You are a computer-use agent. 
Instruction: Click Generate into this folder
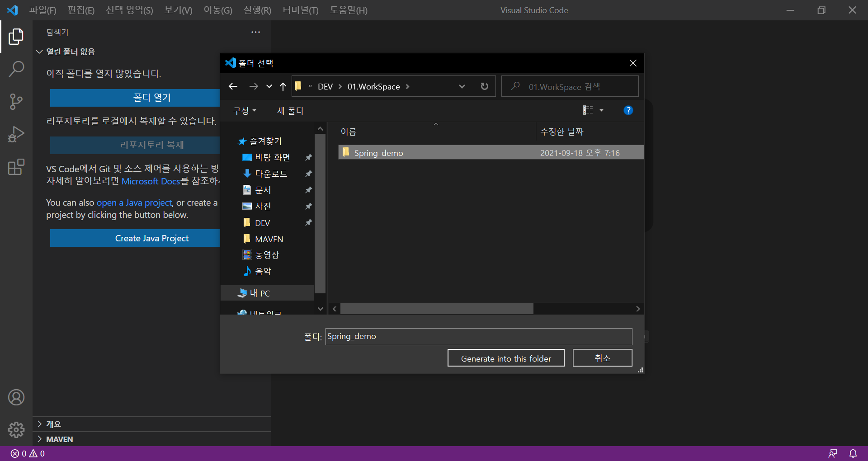(506, 358)
